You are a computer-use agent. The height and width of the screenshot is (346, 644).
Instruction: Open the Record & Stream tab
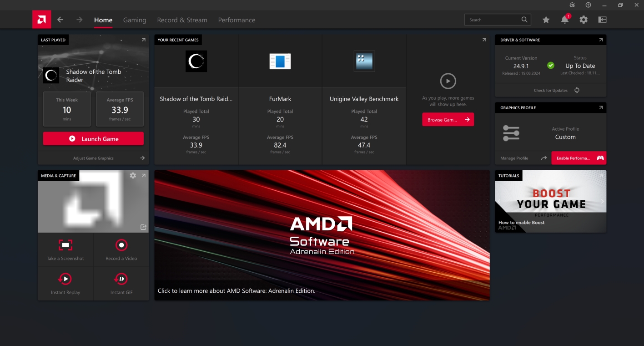[x=182, y=20]
